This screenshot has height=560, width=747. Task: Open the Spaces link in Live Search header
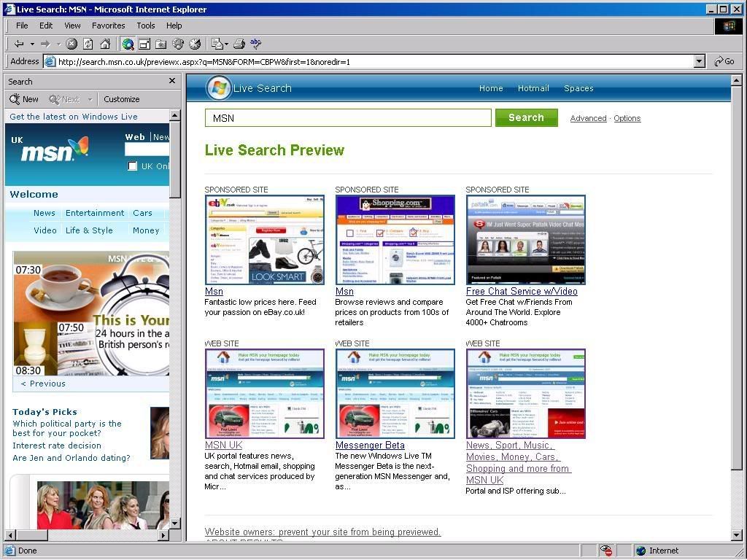coord(578,88)
